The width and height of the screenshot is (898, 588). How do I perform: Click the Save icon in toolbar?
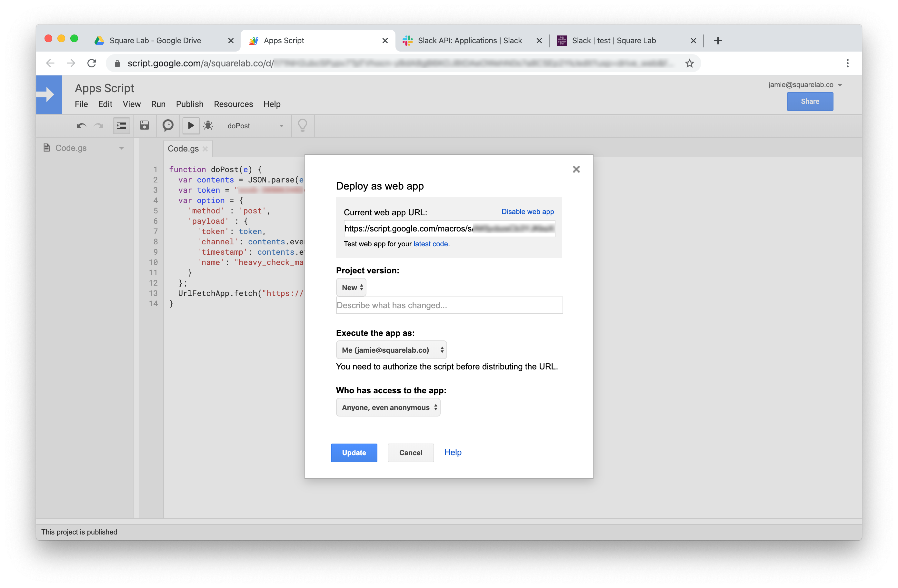[145, 126]
